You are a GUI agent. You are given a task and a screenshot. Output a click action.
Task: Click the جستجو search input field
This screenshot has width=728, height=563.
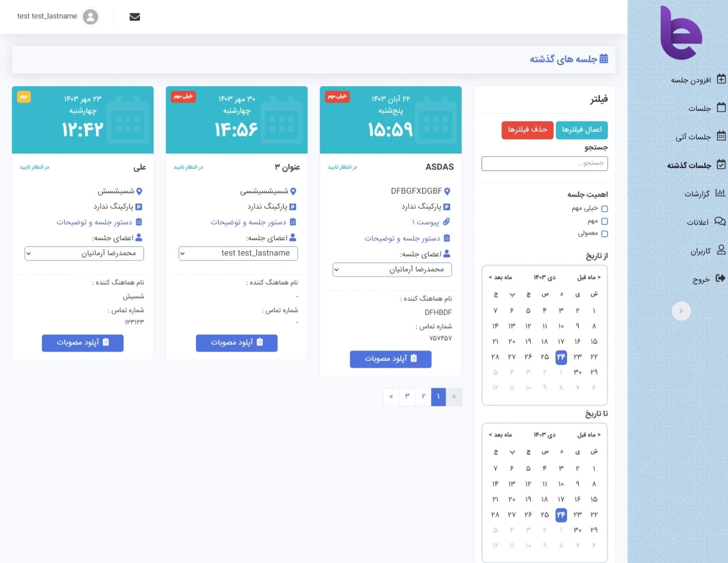click(544, 163)
